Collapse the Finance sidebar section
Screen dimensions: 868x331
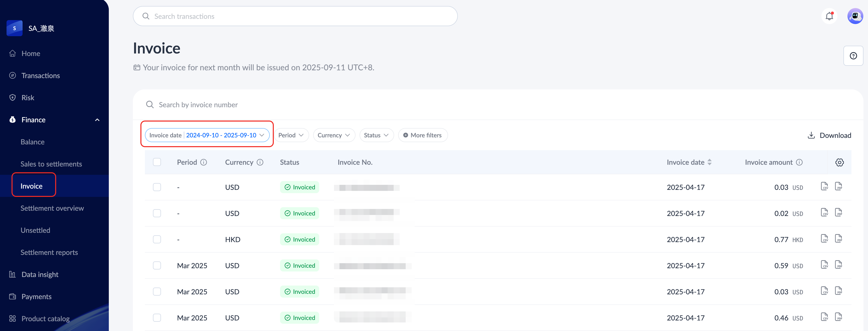coord(97,120)
